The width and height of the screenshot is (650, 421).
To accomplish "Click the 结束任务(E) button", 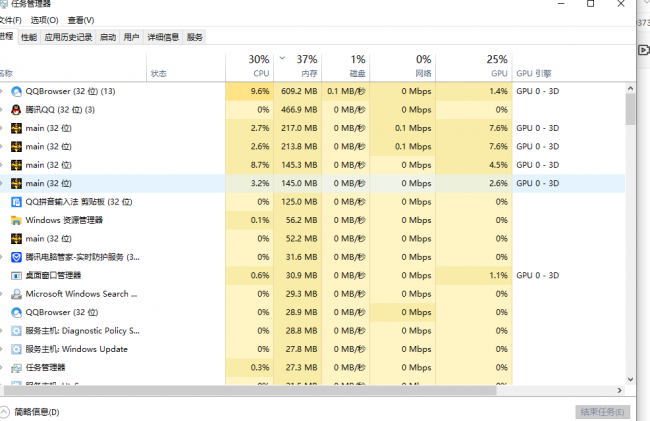I will click(602, 412).
